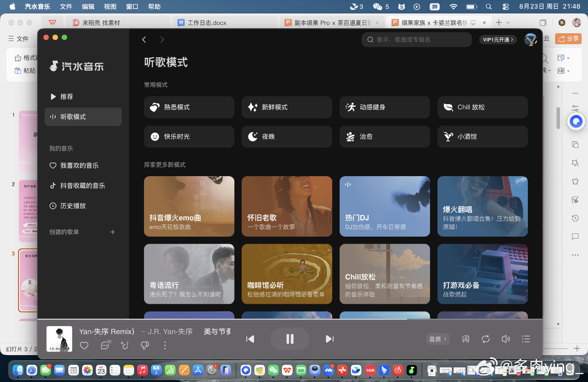The height and width of the screenshot is (382, 588).
Task: Open the 编辑 menu in the macOS menu bar
Action: [88, 6]
